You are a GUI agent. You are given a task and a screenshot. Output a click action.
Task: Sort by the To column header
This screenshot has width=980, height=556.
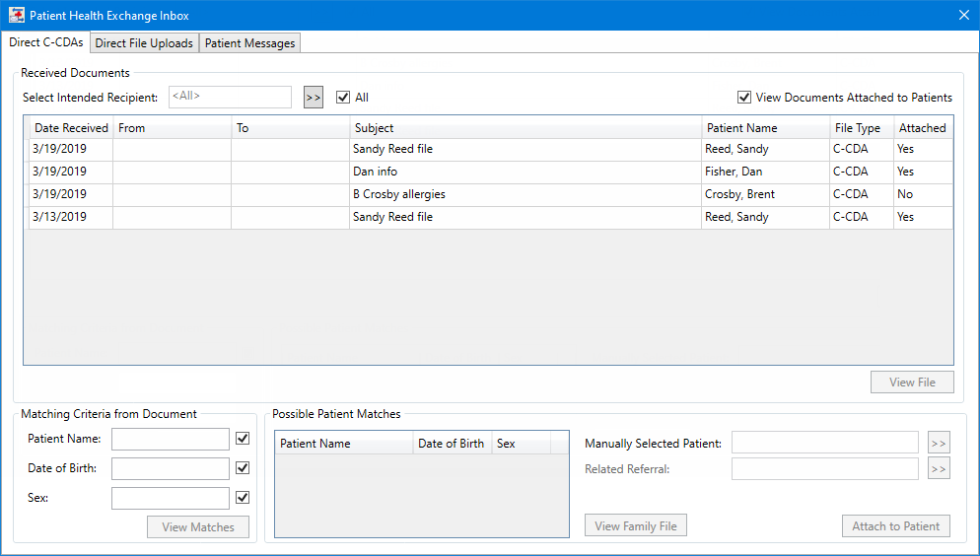tap(290, 127)
